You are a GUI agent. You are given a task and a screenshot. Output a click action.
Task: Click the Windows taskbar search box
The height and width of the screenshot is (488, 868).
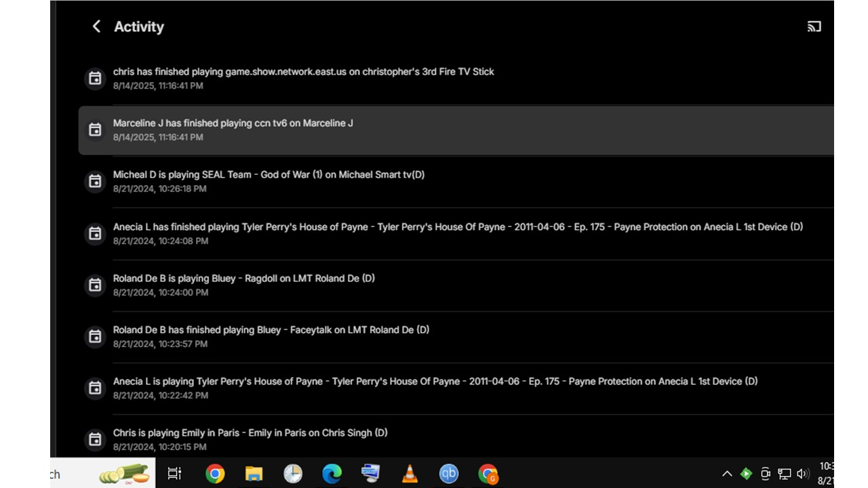click(102, 474)
